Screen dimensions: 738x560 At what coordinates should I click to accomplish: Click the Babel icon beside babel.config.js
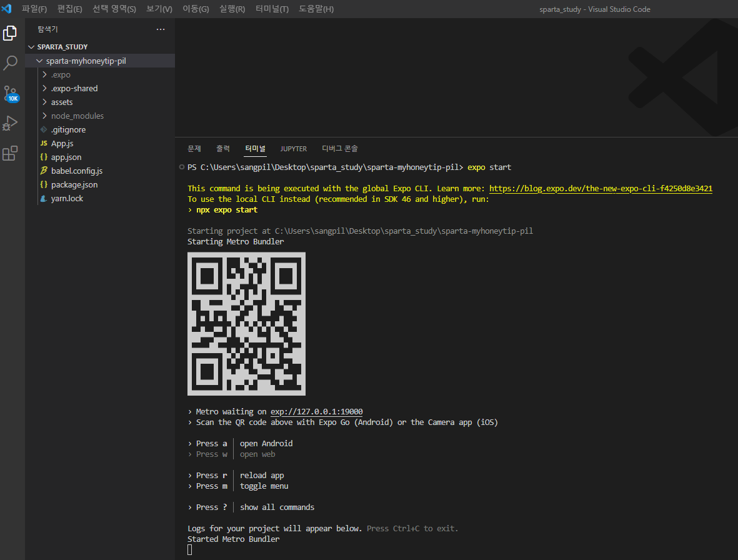point(44,171)
